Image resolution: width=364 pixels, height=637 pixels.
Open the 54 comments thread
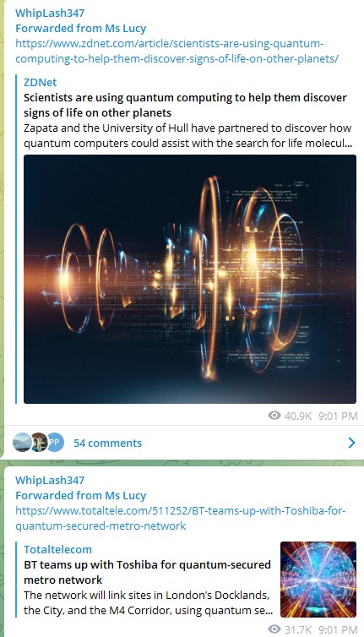(x=107, y=443)
